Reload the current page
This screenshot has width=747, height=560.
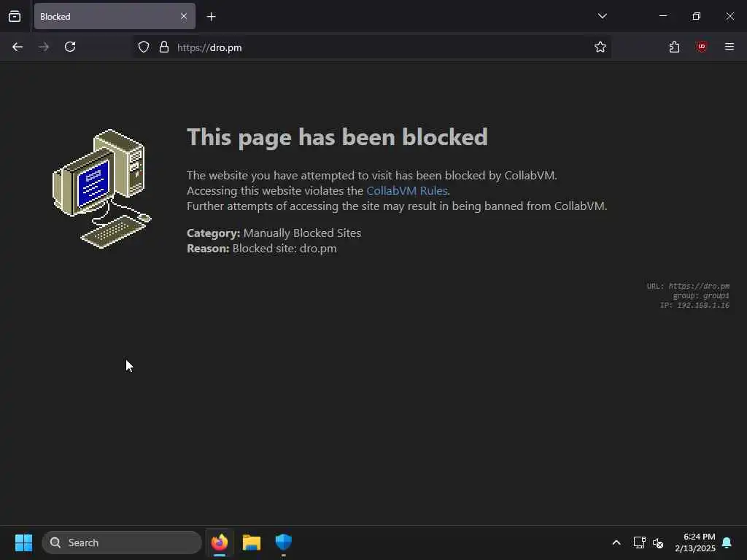(x=70, y=47)
